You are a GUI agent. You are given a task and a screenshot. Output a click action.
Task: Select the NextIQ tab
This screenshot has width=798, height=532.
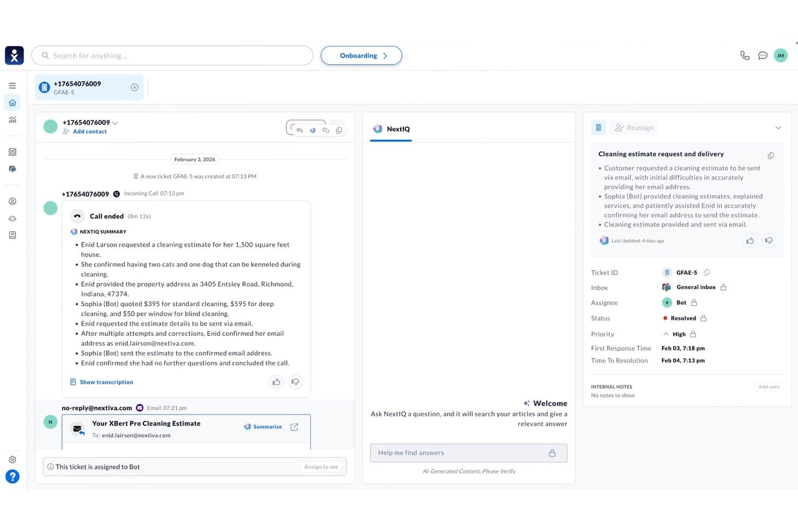[x=391, y=129]
